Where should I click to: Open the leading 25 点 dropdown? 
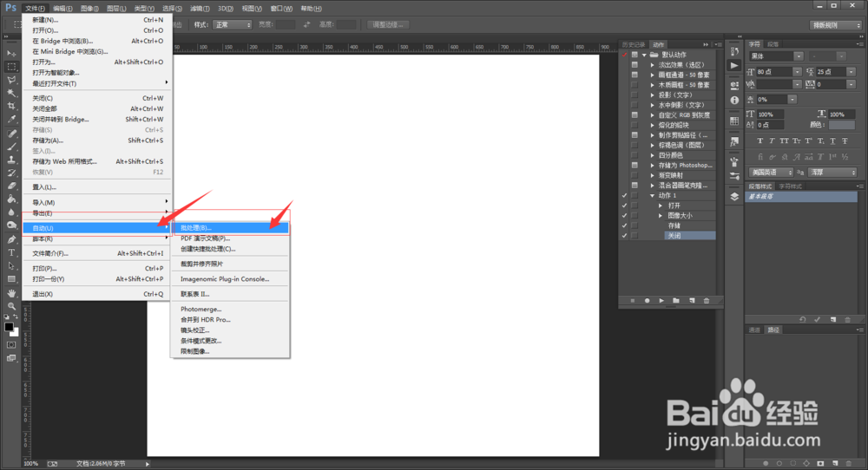coord(852,72)
